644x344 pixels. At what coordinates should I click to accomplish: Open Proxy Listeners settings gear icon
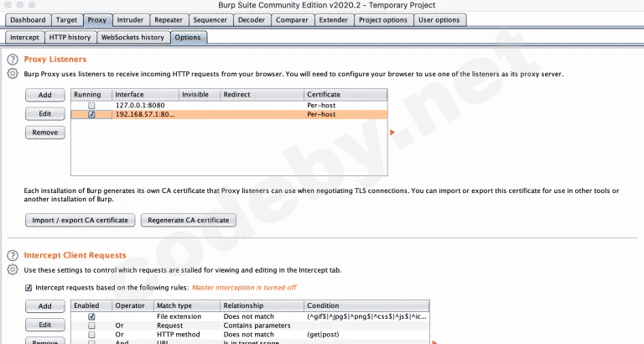point(13,74)
